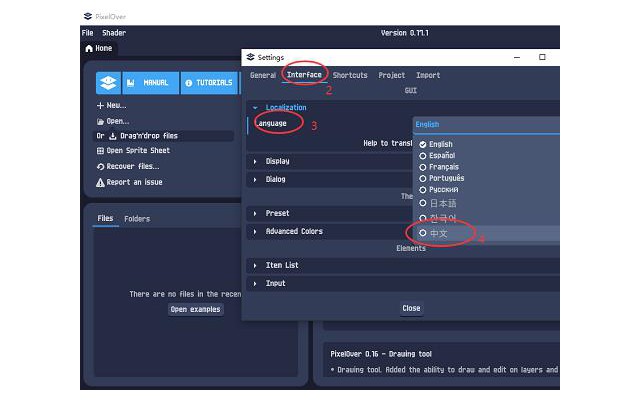Click the PixelOver logo button on home panel
The height and width of the screenshot is (400, 640).
108,83
